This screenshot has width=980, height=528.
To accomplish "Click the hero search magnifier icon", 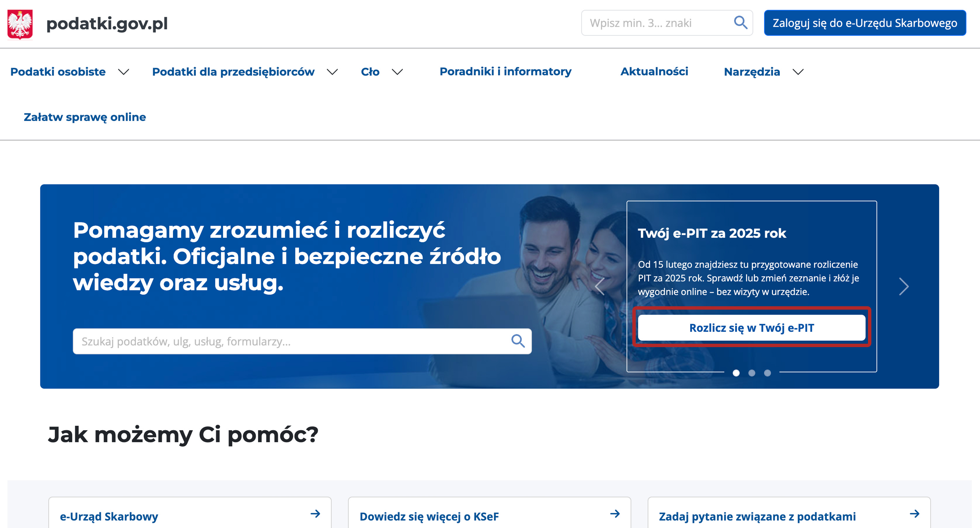I will (518, 341).
